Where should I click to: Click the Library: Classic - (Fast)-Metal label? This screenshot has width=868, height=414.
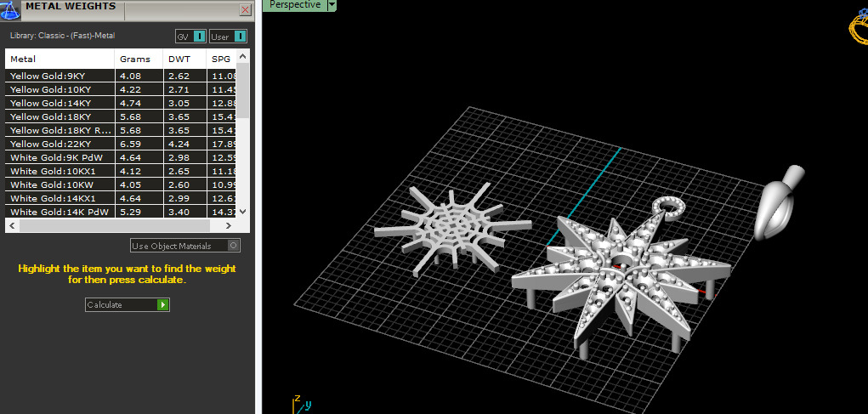(x=63, y=36)
